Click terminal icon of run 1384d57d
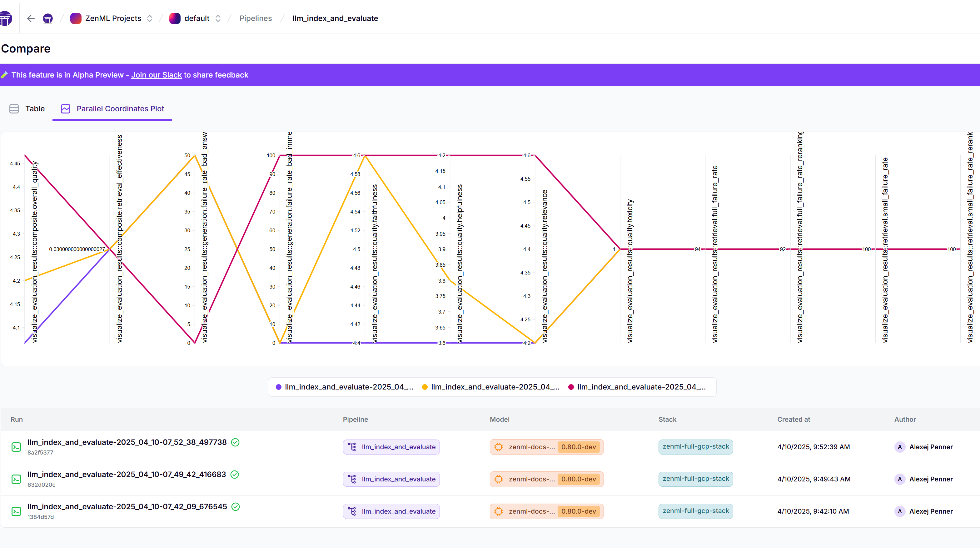This screenshot has height=548, width=980. tap(16, 511)
